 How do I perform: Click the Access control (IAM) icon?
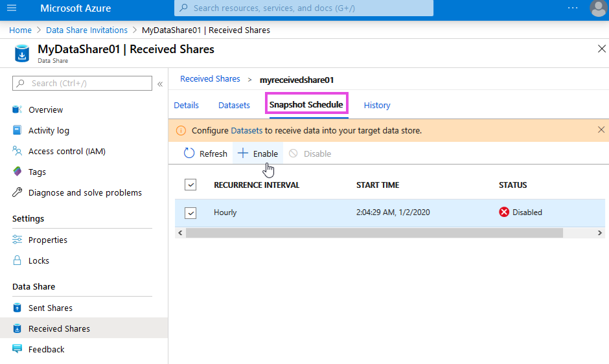coord(17,151)
